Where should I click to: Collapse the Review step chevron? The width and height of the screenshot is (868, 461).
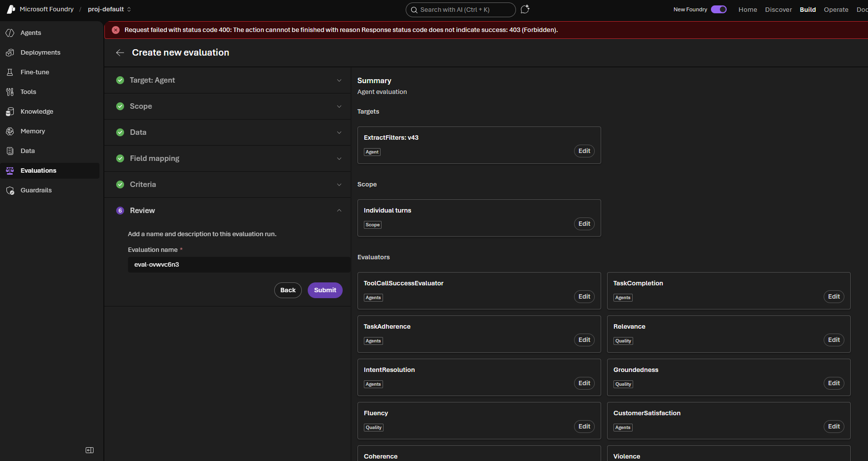pyautogui.click(x=339, y=211)
